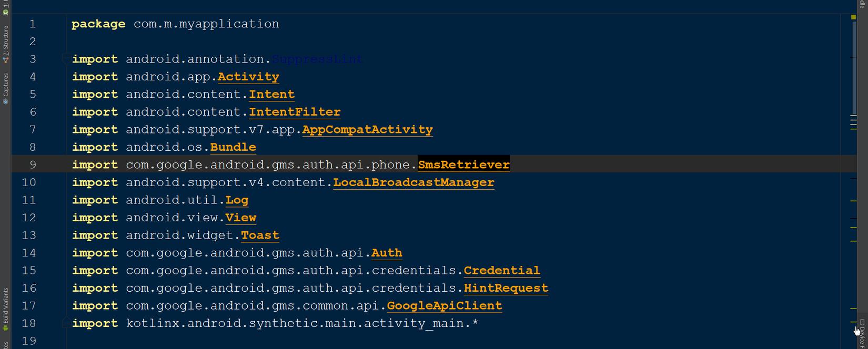Click the AppCompatActivity class reference
Viewport: 868px width, 349px height.
click(x=367, y=129)
